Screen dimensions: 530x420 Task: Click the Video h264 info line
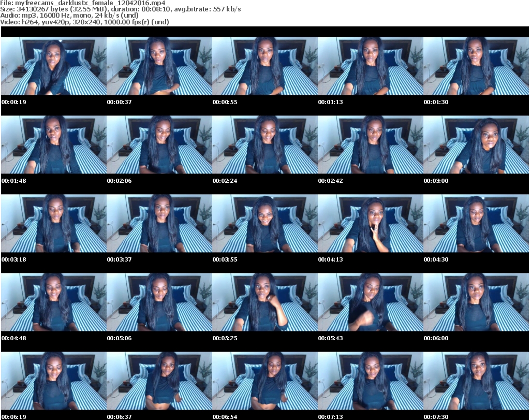point(84,22)
